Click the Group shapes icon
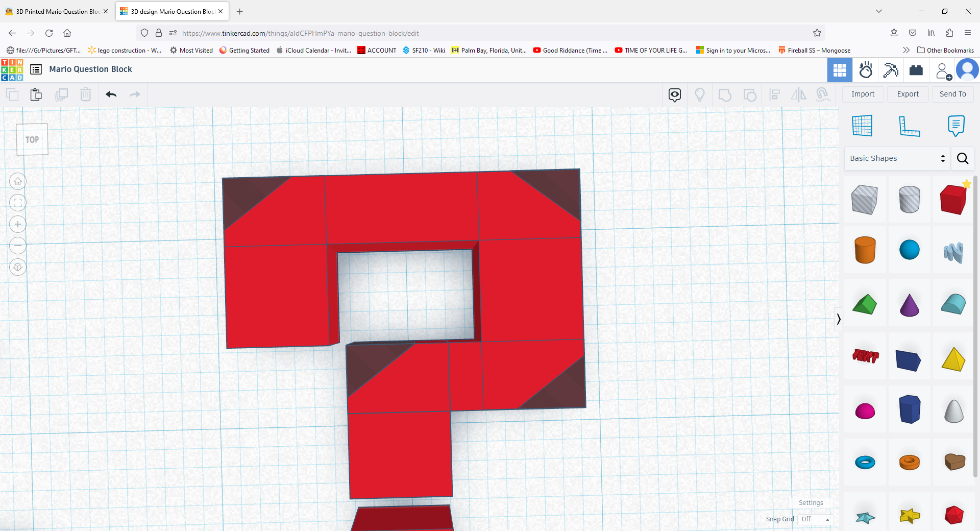 (725, 95)
